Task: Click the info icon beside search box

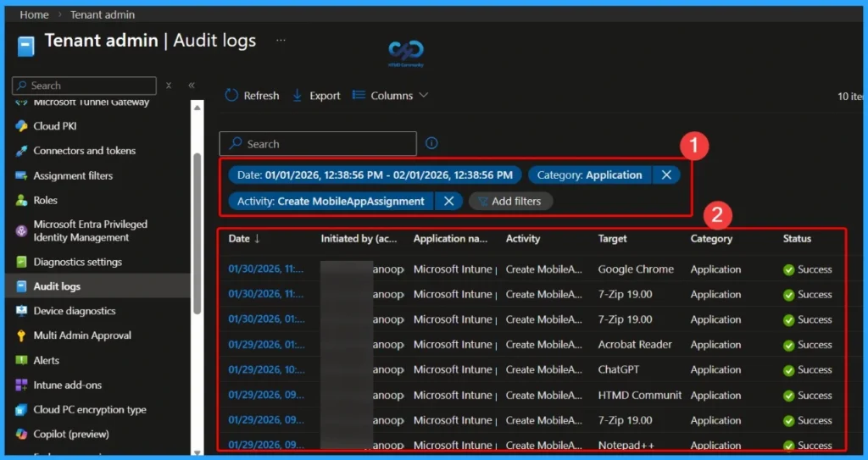Action: (x=431, y=143)
